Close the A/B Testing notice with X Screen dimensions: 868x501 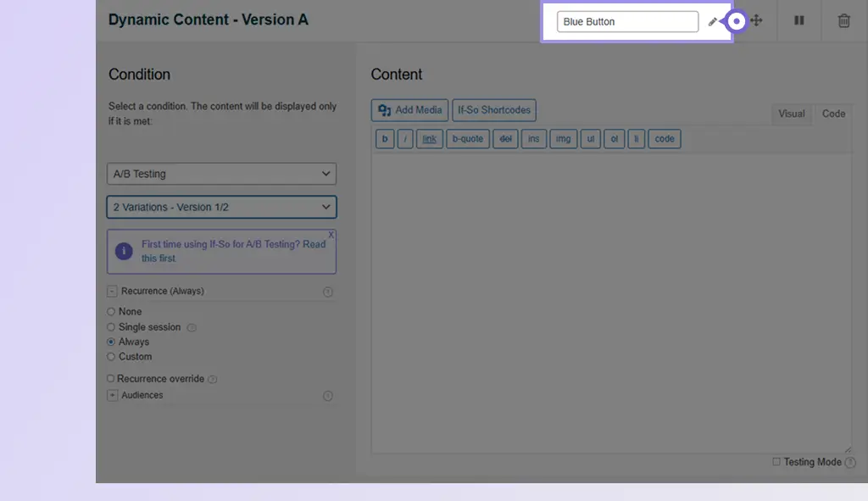point(331,235)
